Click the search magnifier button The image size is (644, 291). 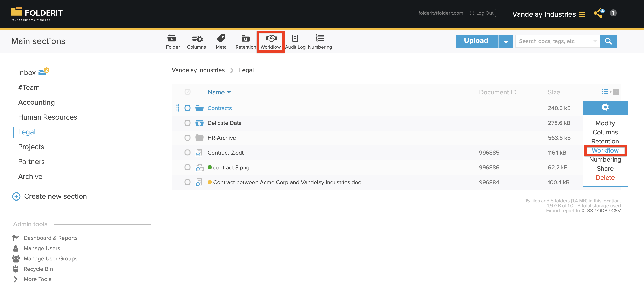coord(608,41)
